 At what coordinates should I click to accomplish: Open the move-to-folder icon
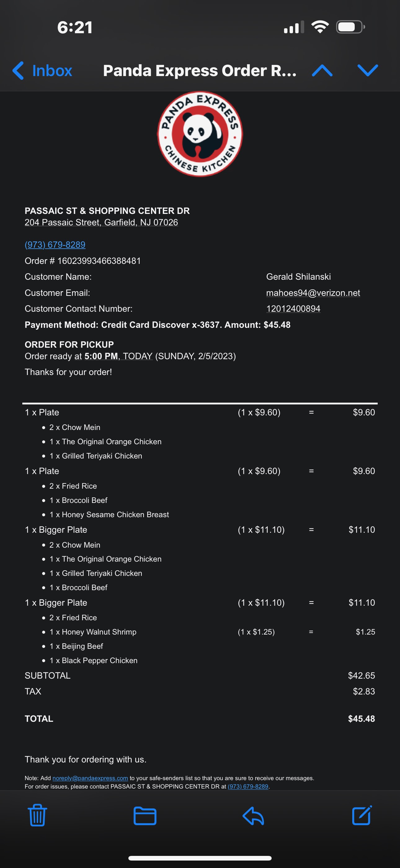point(145,816)
